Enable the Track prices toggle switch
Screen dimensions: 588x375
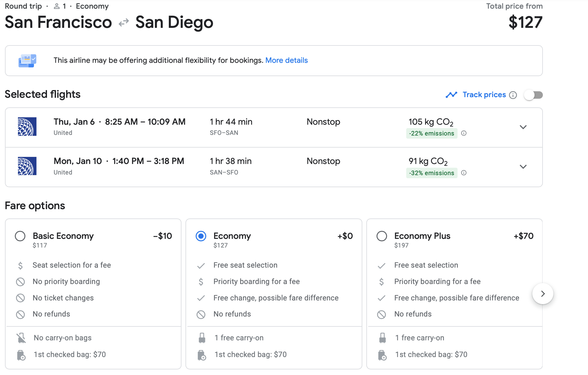(x=533, y=95)
